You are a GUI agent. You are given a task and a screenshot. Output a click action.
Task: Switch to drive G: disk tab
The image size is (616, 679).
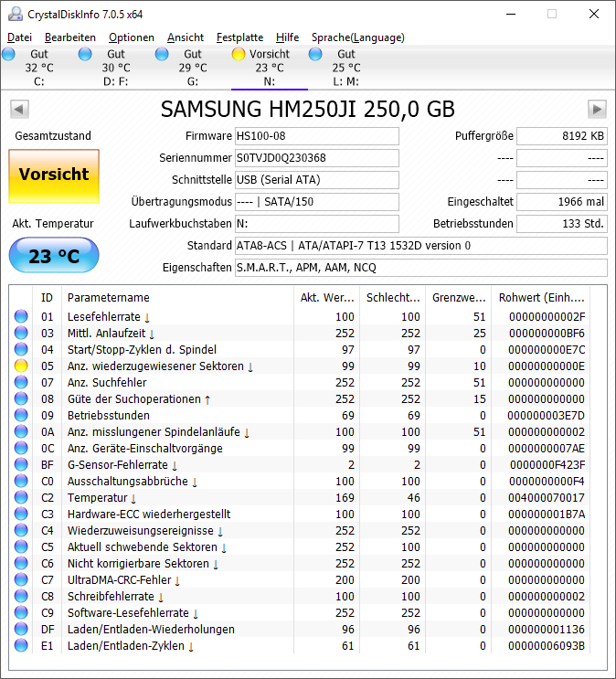[192, 68]
